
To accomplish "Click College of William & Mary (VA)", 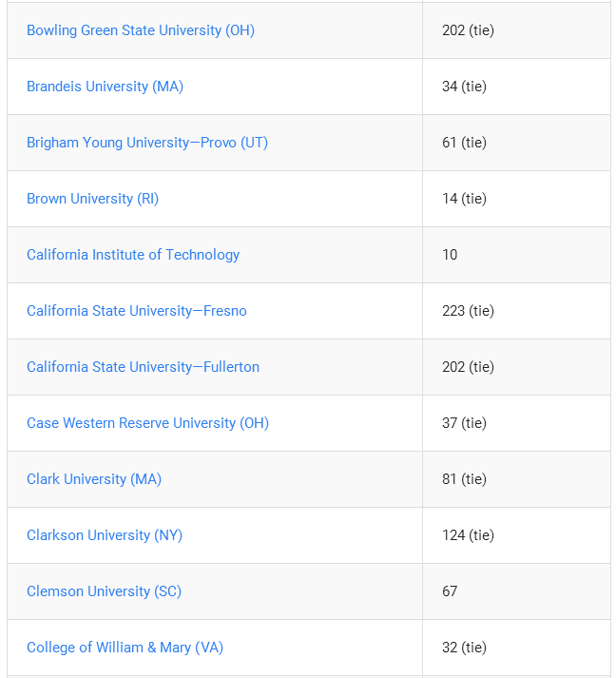I will [x=125, y=648].
